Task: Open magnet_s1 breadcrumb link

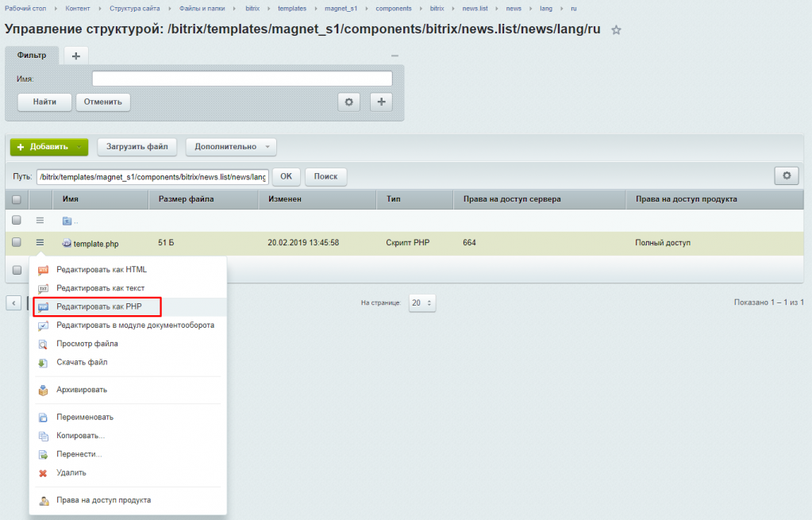Action: [341, 9]
